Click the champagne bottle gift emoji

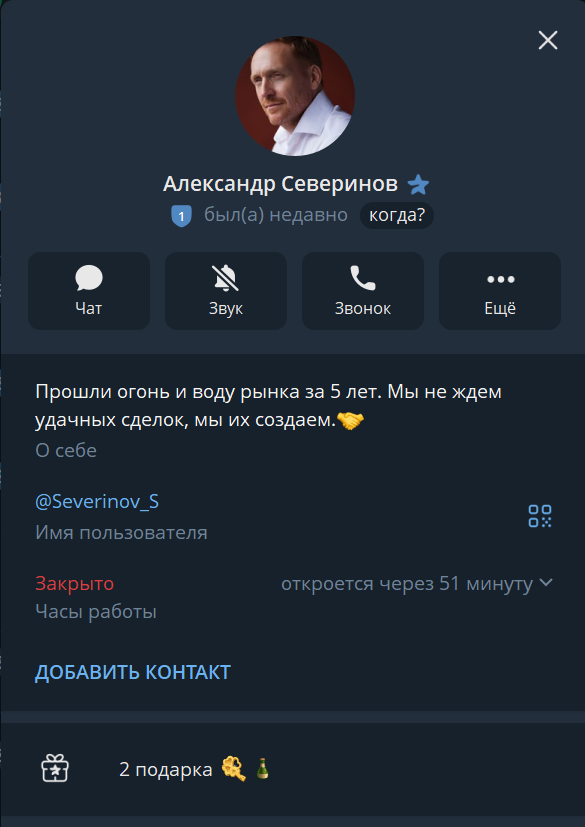tap(262, 768)
